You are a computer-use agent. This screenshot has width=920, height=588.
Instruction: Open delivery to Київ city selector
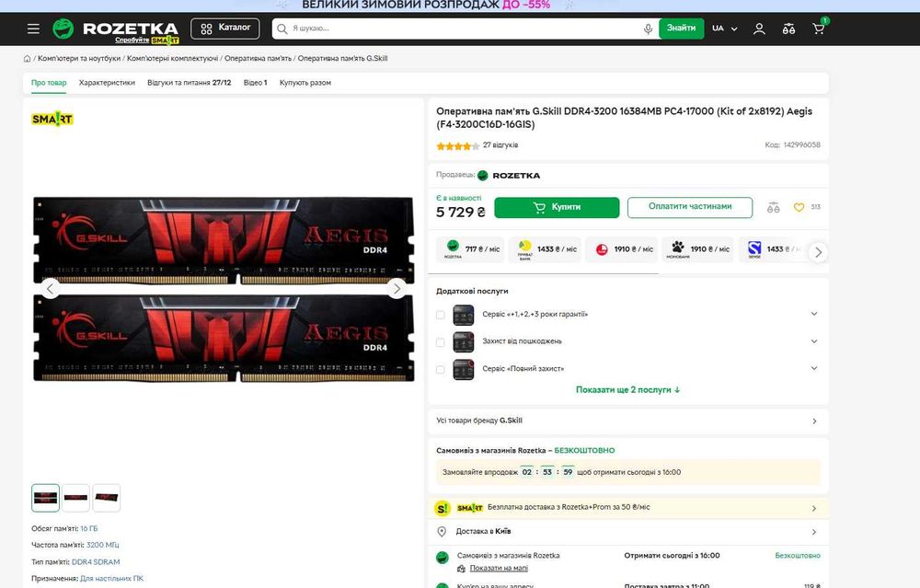tap(627, 532)
